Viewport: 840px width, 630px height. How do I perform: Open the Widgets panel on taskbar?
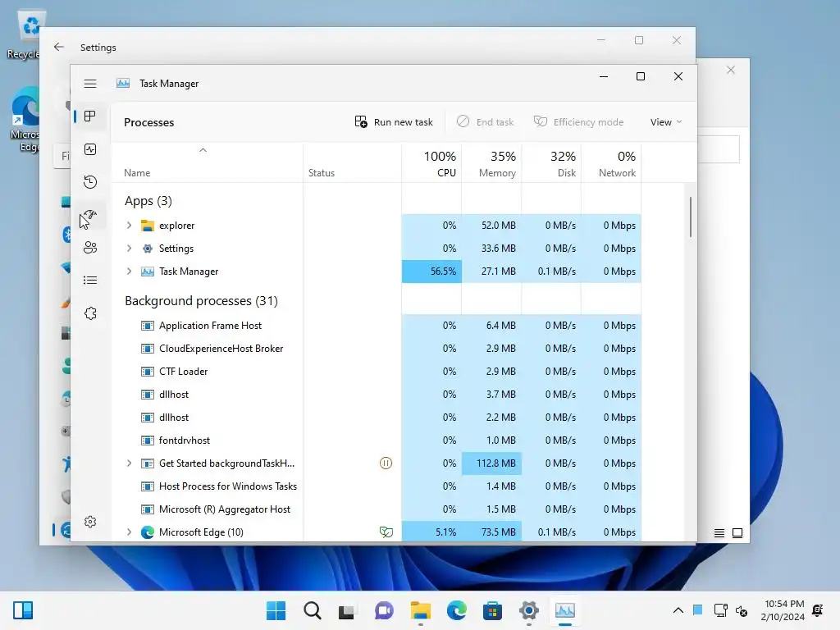click(23, 610)
